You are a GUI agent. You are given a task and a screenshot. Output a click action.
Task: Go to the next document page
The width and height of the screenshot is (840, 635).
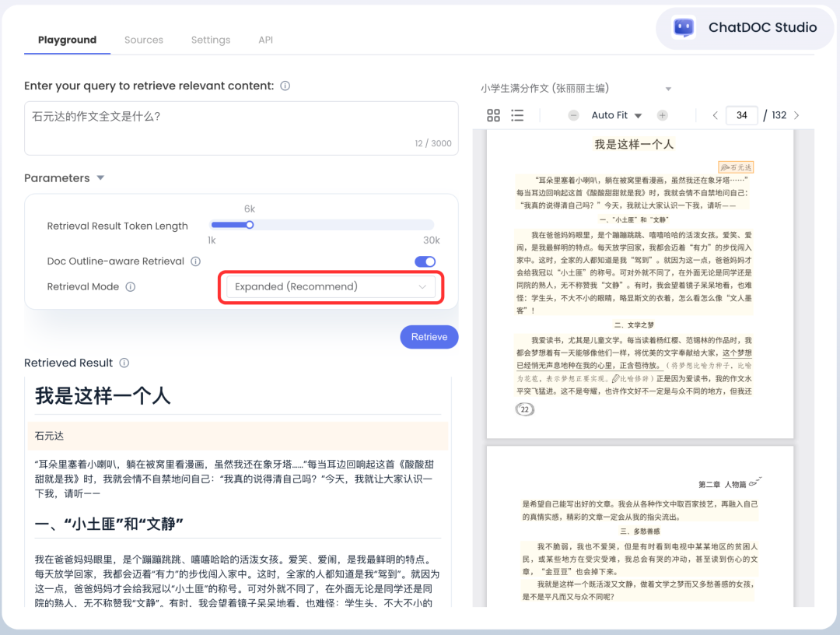(796, 114)
